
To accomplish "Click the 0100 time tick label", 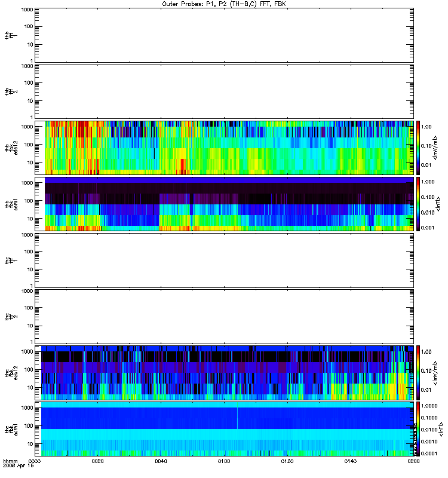I will 224,461.
